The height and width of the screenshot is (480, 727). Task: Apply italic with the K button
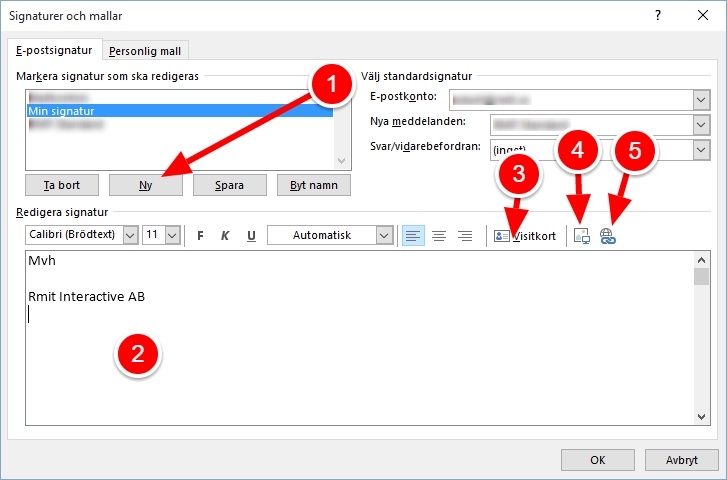225,236
